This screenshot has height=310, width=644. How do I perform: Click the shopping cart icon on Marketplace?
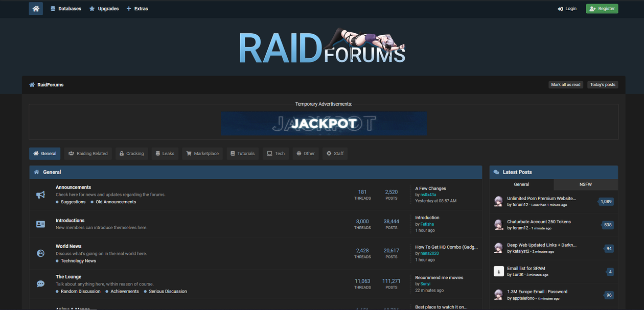point(188,153)
